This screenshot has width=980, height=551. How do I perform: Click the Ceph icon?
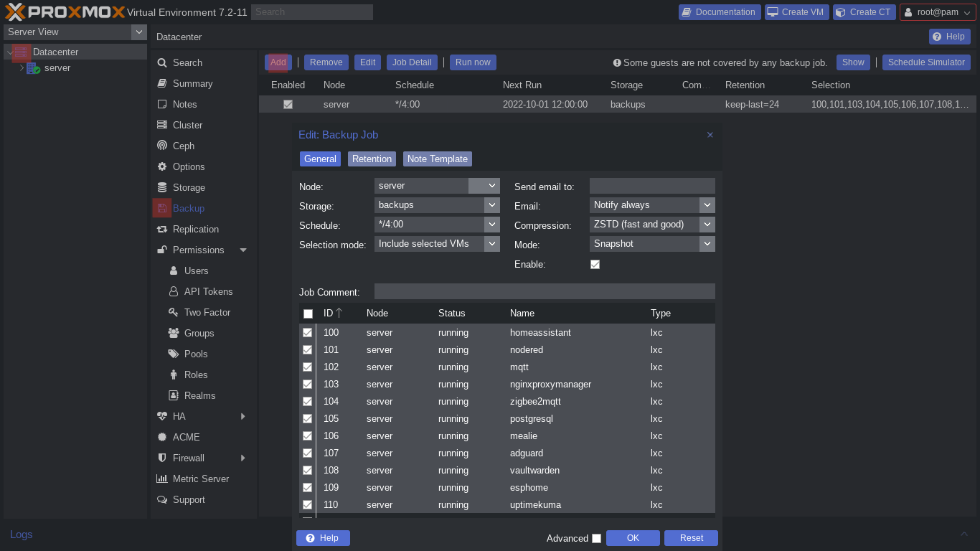[162, 146]
